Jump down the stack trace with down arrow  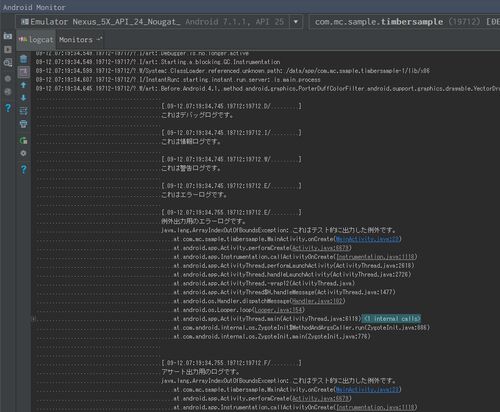pos(23,98)
